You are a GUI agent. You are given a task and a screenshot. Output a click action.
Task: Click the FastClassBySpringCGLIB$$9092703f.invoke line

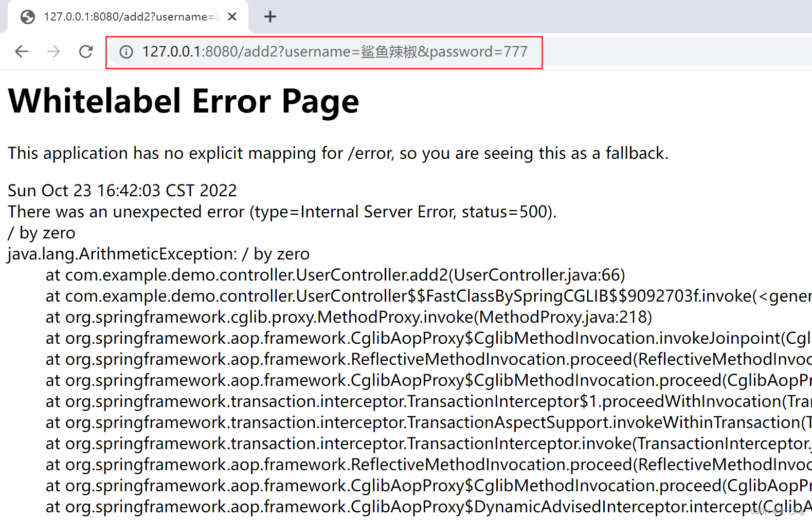tap(428, 296)
